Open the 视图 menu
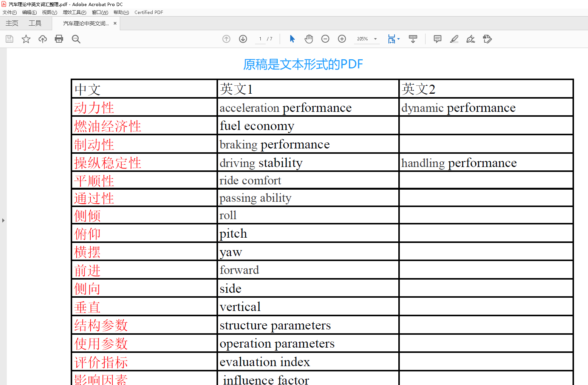The height and width of the screenshot is (385, 588). click(50, 12)
